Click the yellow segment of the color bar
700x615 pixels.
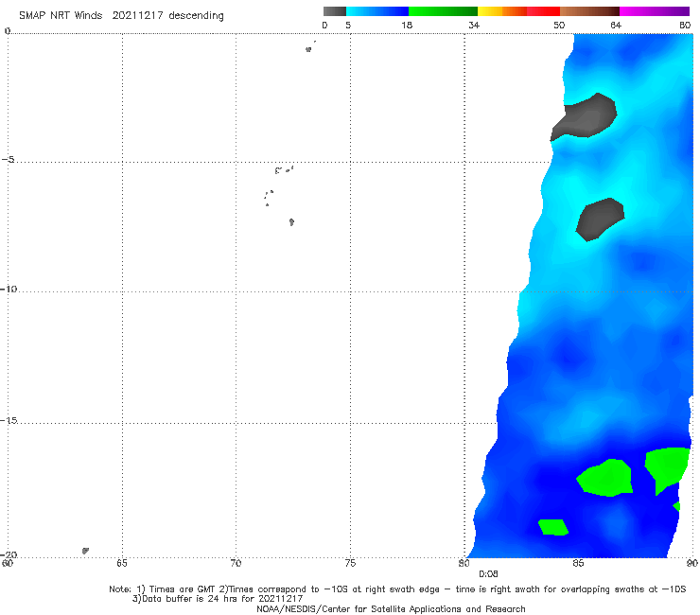pyautogui.click(x=490, y=11)
